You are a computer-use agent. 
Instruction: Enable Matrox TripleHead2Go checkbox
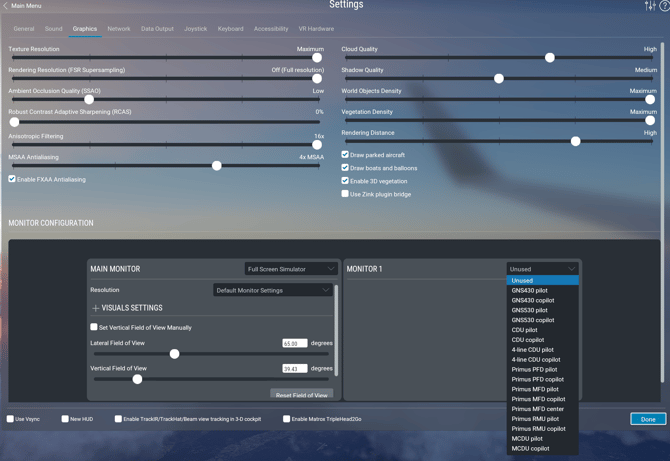(x=287, y=419)
